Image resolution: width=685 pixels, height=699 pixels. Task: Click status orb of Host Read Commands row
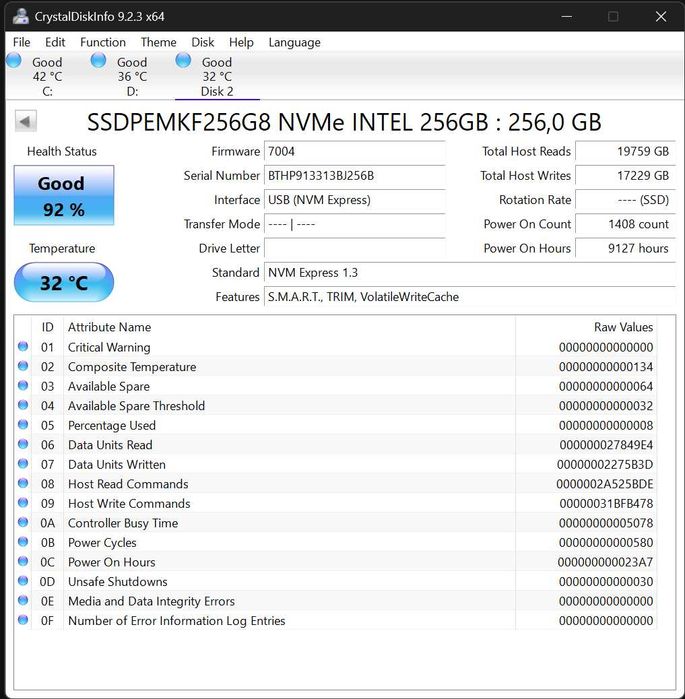(x=23, y=483)
